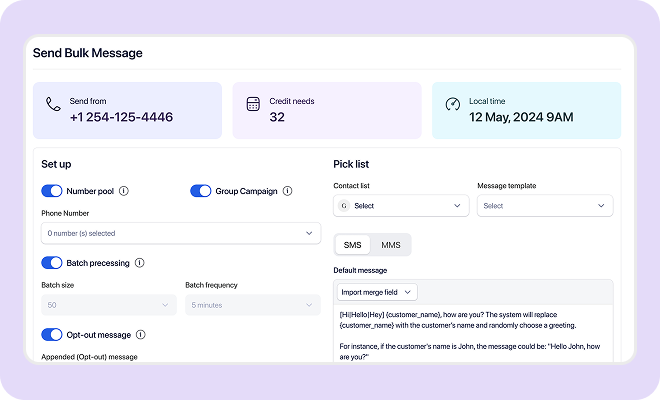Open the Contact list Select dropdown
Viewport: 660px width, 400px height.
pyautogui.click(x=401, y=205)
